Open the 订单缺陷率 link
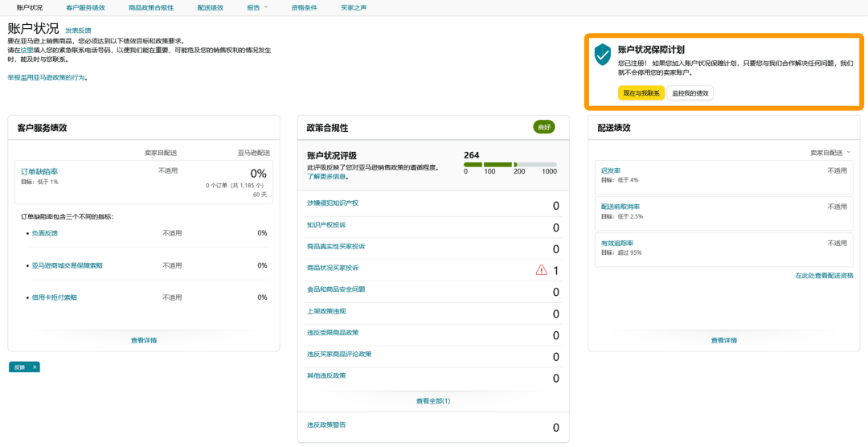Screen dimensions: 868x447 click(39, 171)
